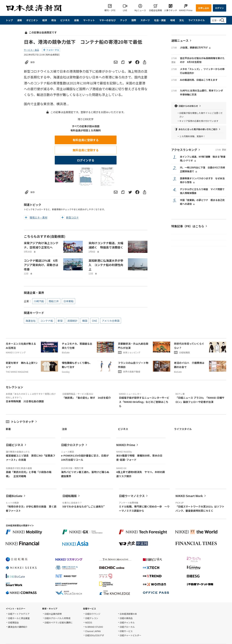Switch to ビジネス tab in トレンドウオッチ
This screenshot has height=644, width=232.
tap(123, 429)
